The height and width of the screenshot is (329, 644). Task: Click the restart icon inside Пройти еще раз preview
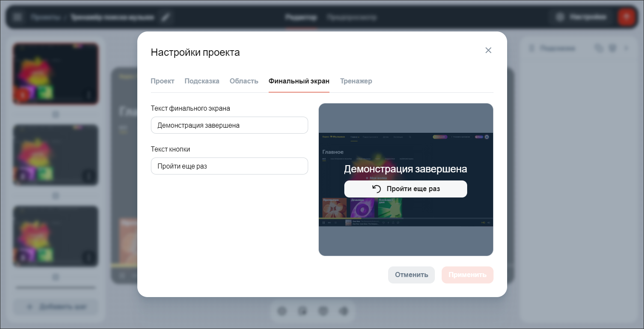377,189
